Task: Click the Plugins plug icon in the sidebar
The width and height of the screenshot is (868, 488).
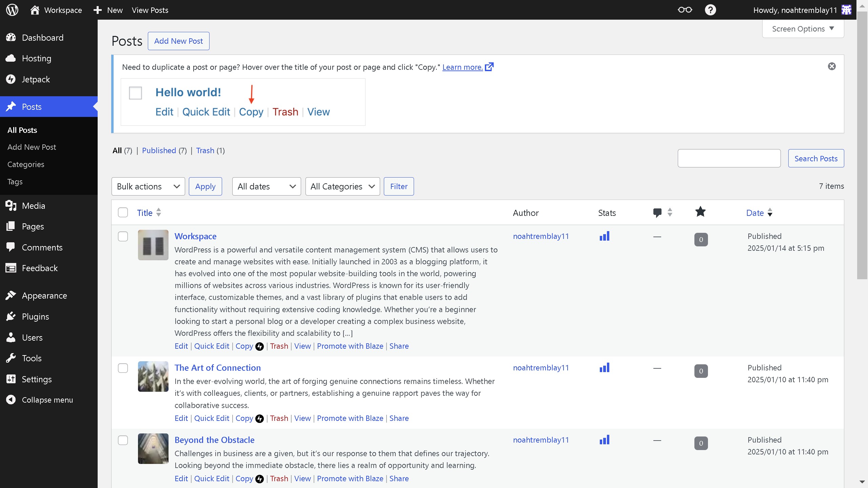Action: [x=11, y=317]
